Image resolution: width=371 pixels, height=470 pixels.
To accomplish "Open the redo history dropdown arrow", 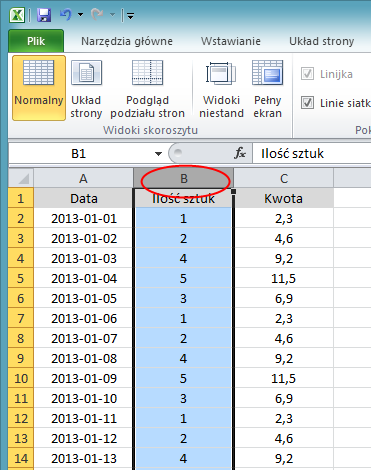I will coord(112,15).
